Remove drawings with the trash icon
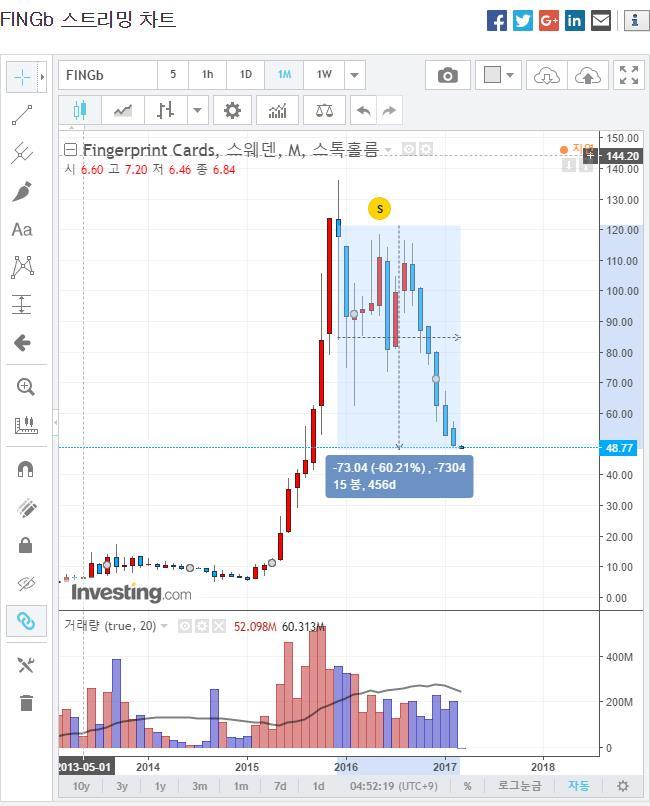650x806 pixels. coord(26,702)
